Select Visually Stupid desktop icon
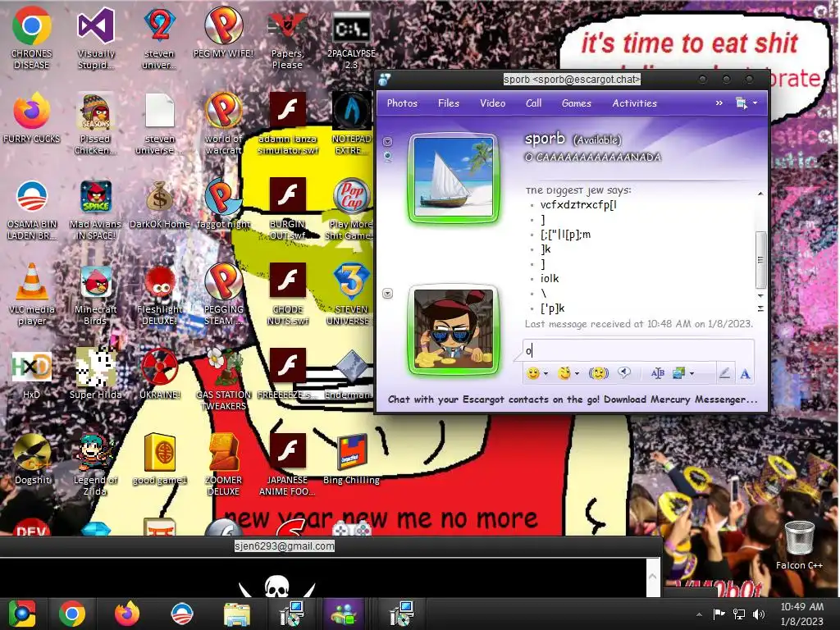 [96, 38]
